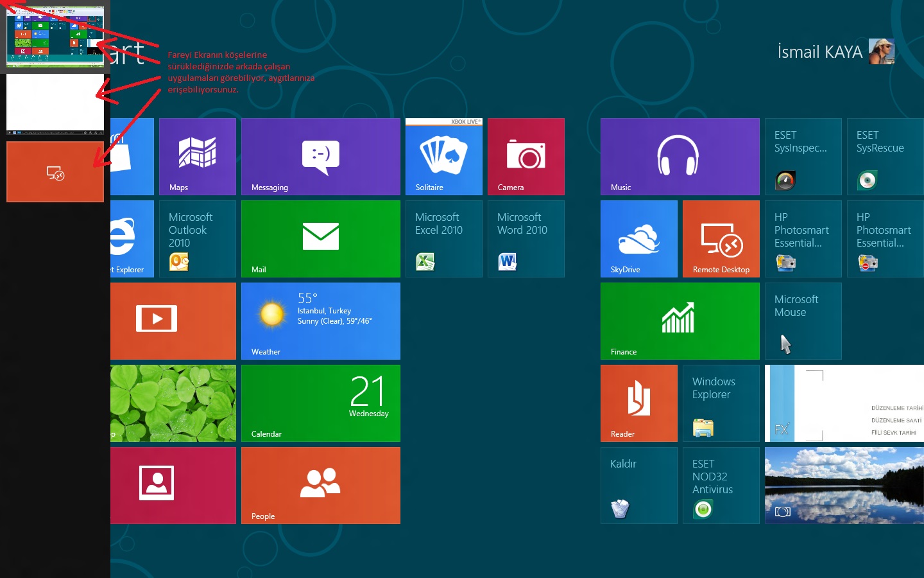Image resolution: width=924 pixels, height=578 pixels.
Task: Open the Calendar tile showing Wednesday 21
Action: (x=321, y=403)
